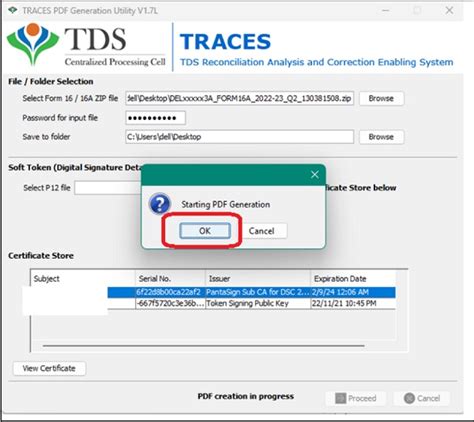Image resolution: width=474 pixels, height=422 pixels.
Task: Minimize the TRACES utility window
Action: coord(386,10)
